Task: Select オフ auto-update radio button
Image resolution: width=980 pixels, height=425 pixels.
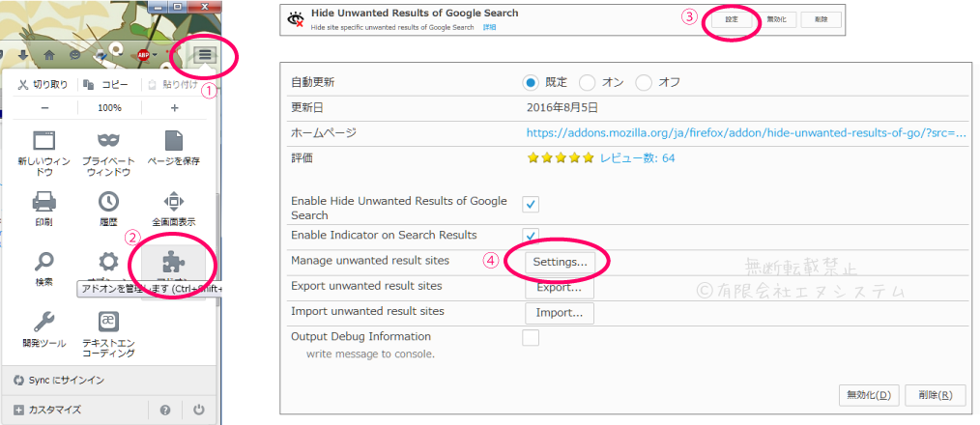Action: point(644,82)
